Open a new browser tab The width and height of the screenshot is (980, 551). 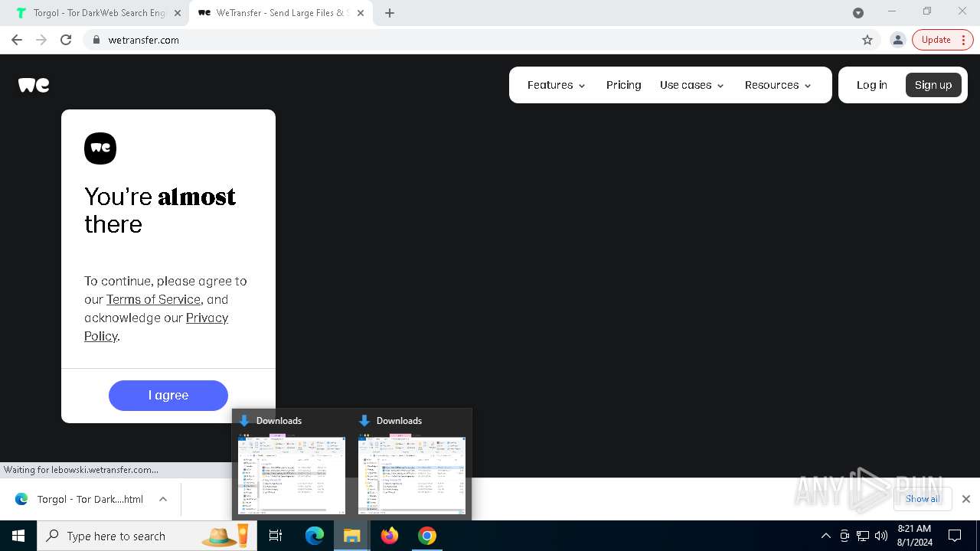(390, 13)
